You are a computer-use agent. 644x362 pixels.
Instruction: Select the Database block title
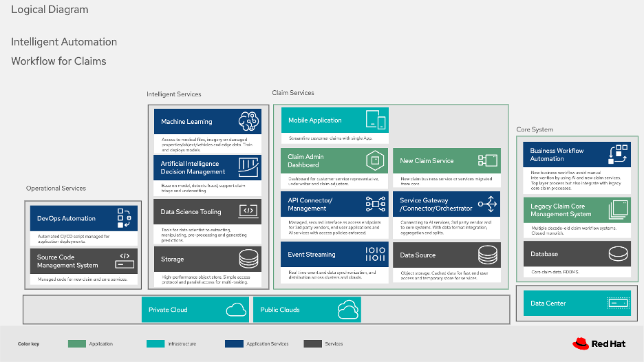point(544,254)
